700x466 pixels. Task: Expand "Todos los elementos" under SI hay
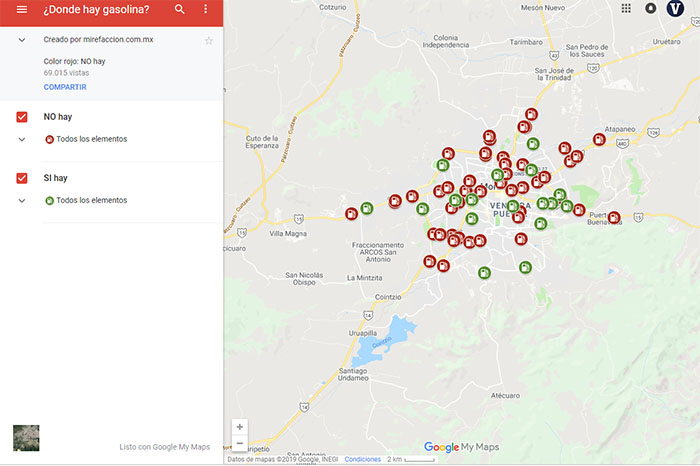pyautogui.click(x=22, y=200)
